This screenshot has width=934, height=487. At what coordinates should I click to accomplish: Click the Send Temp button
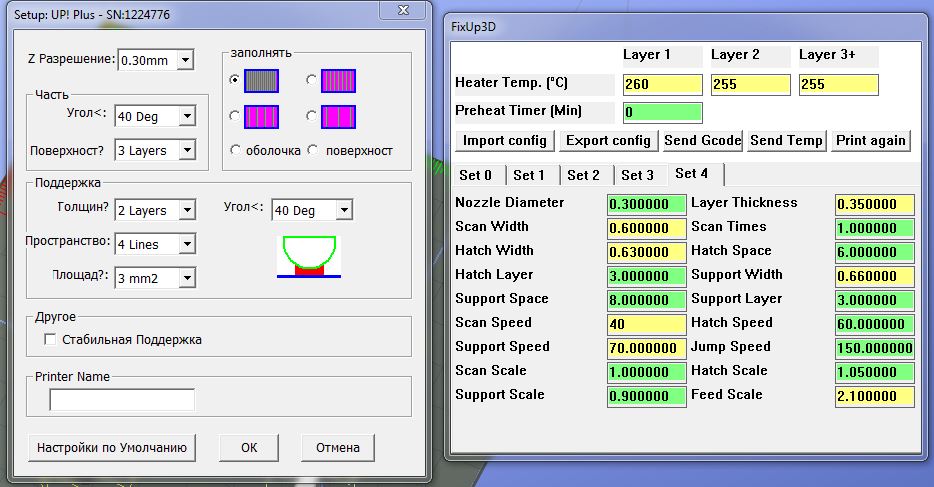click(787, 141)
